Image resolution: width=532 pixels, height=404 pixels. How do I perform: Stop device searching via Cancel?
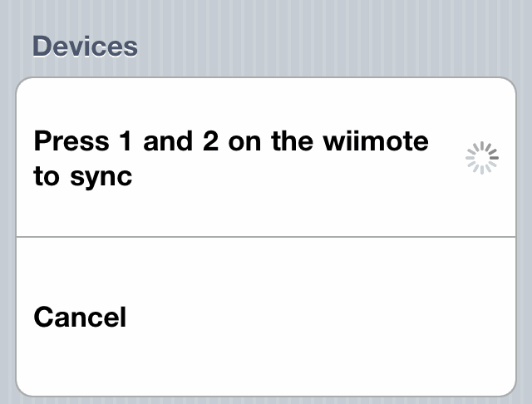[x=266, y=317]
